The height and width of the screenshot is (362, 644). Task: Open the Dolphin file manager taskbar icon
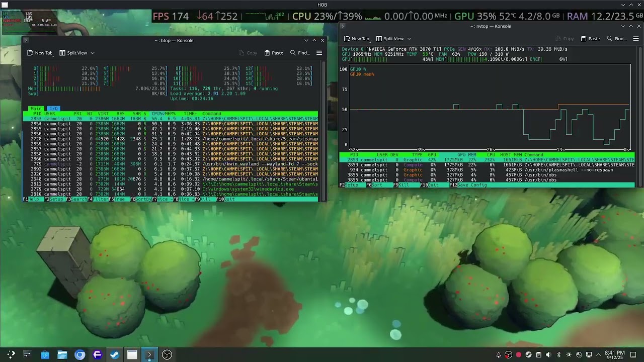tap(62, 355)
